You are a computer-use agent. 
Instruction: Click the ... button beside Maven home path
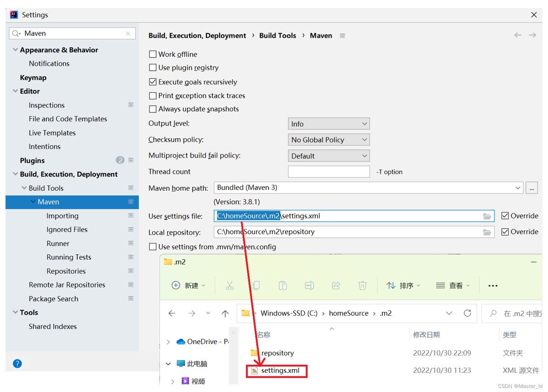pyautogui.click(x=532, y=188)
